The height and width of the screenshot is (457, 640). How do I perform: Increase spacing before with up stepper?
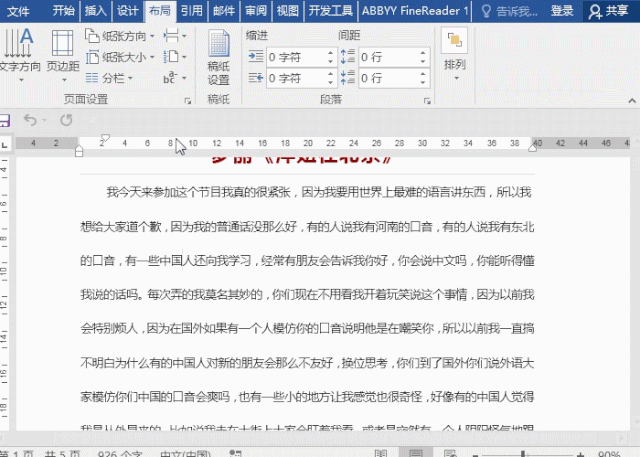click(423, 53)
